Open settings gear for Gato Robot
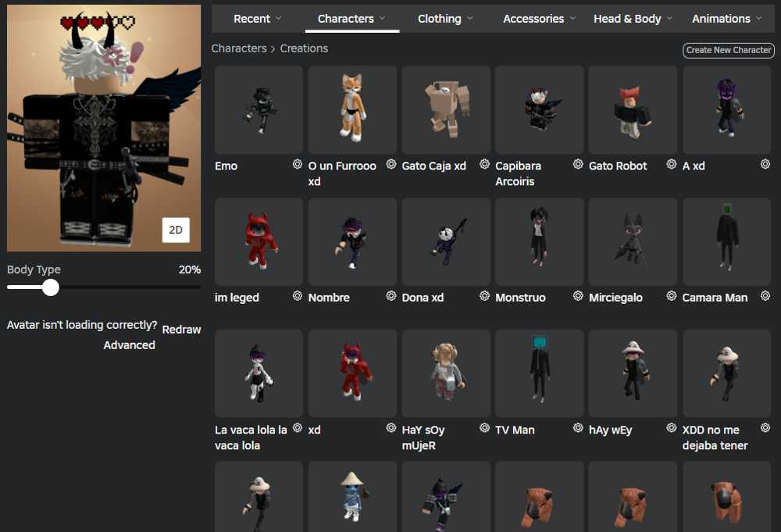Screen dimensions: 781x532 click(672, 164)
